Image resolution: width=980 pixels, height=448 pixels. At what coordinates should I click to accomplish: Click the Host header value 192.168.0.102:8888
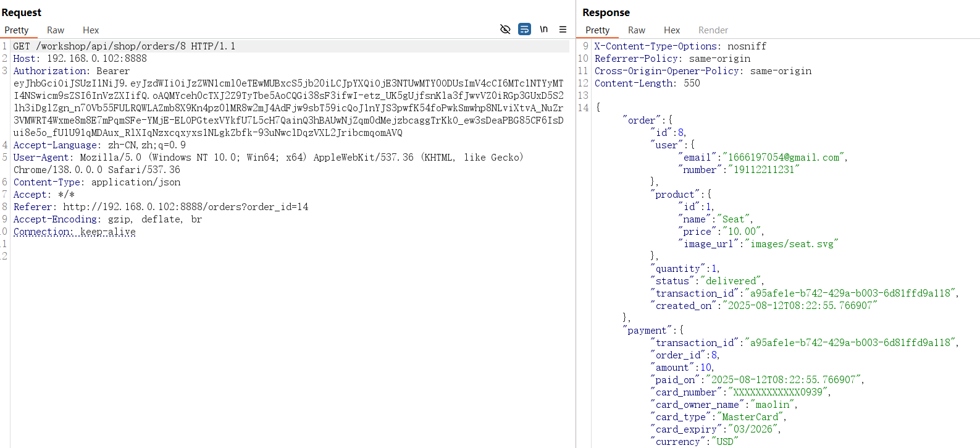tap(97, 59)
